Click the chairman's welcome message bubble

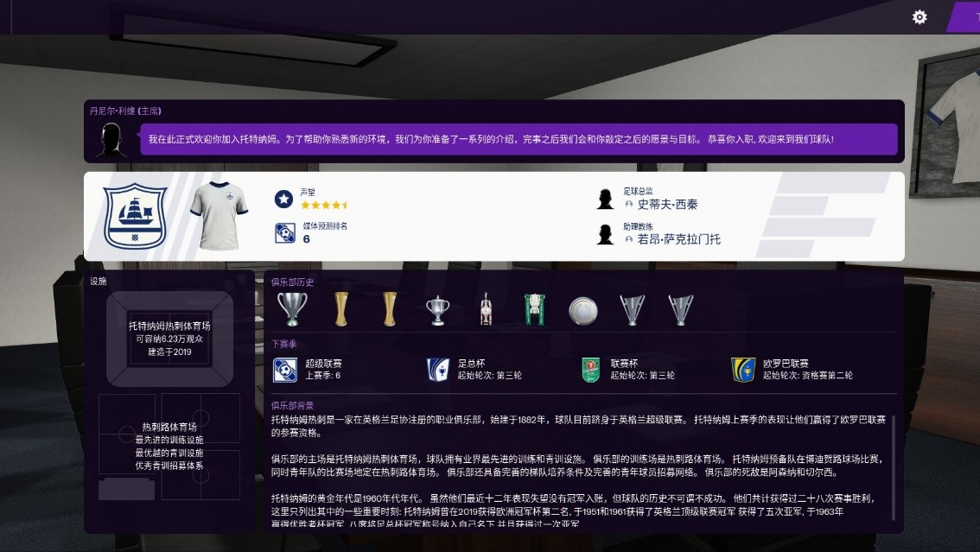tap(519, 139)
